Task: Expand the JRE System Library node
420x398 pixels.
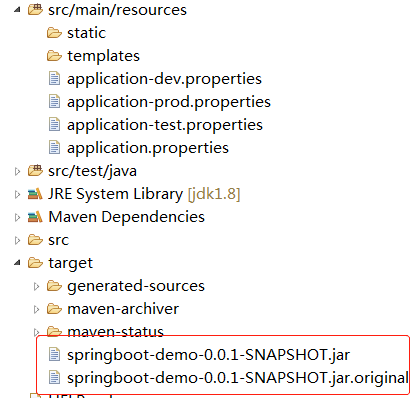Action: point(17,194)
